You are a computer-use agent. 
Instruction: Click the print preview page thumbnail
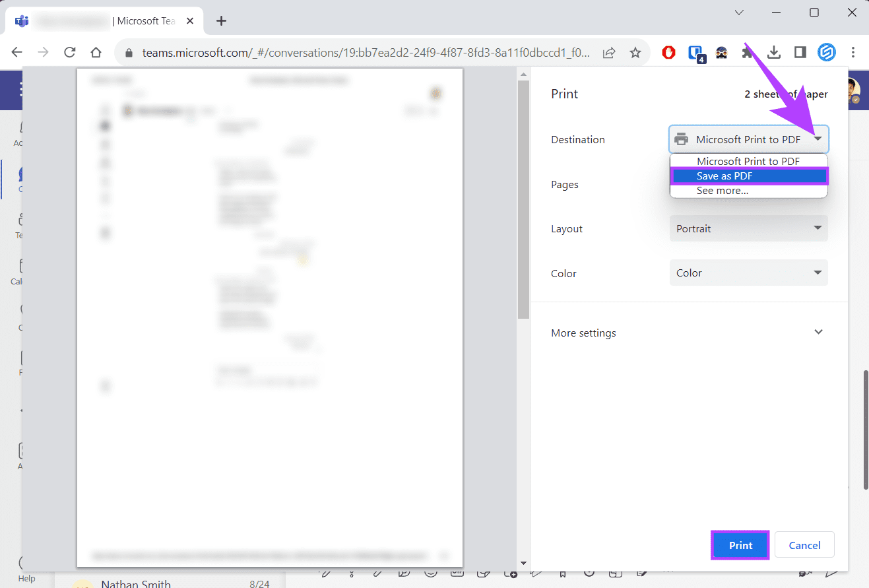(270, 317)
